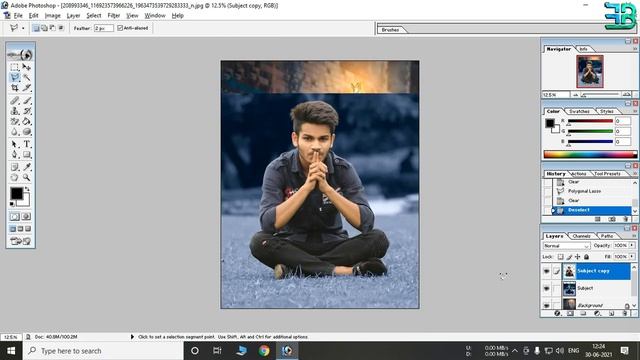Viewport: 640px width, 360px height.
Task: Click the Jump to ImageReady icon
Action: tap(20, 241)
